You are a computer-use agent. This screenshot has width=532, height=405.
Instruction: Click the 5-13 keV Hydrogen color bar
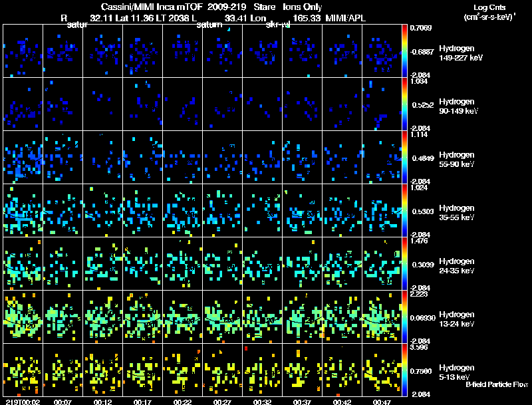pos(406,370)
